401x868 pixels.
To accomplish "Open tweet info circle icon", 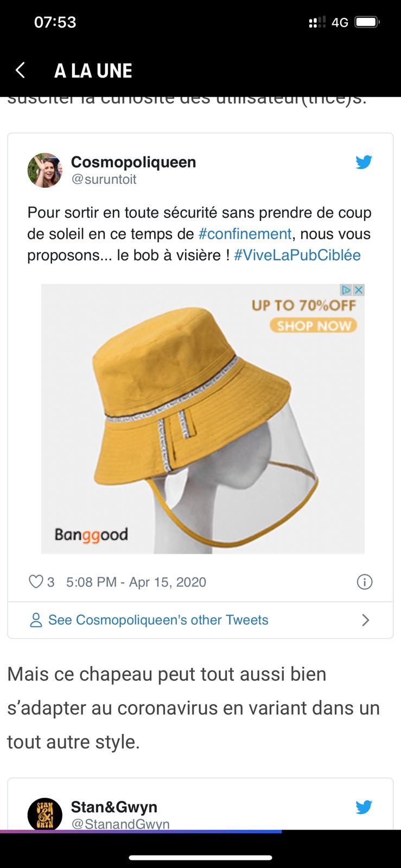I will [x=364, y=582].
